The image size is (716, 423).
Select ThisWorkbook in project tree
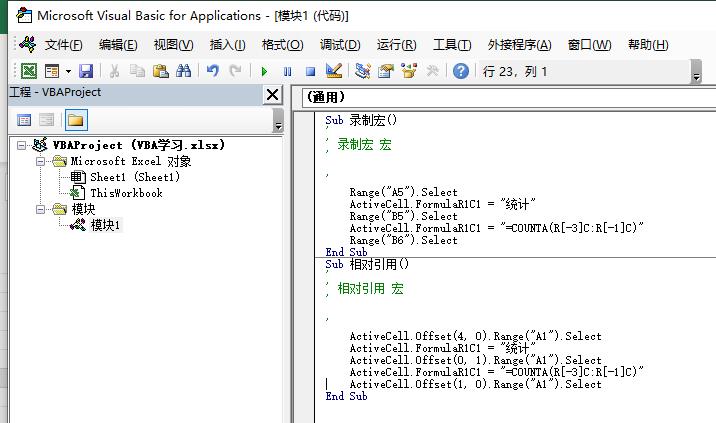coord(126,193)
